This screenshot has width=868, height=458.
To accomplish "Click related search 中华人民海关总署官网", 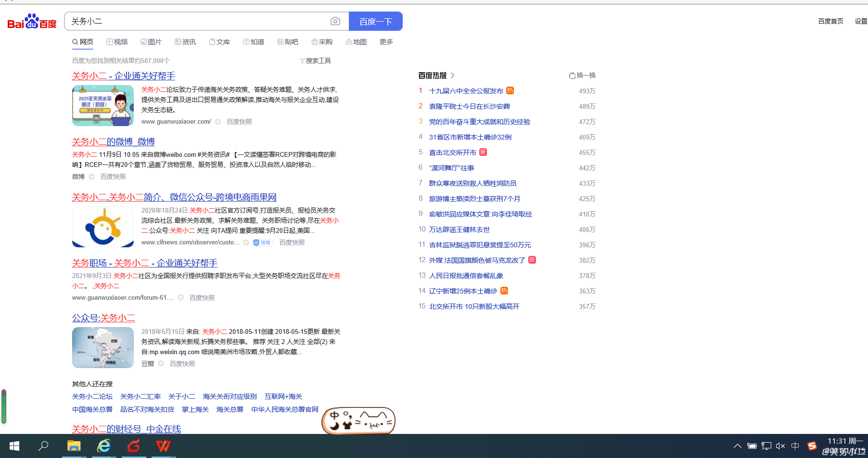I will 285,409.
